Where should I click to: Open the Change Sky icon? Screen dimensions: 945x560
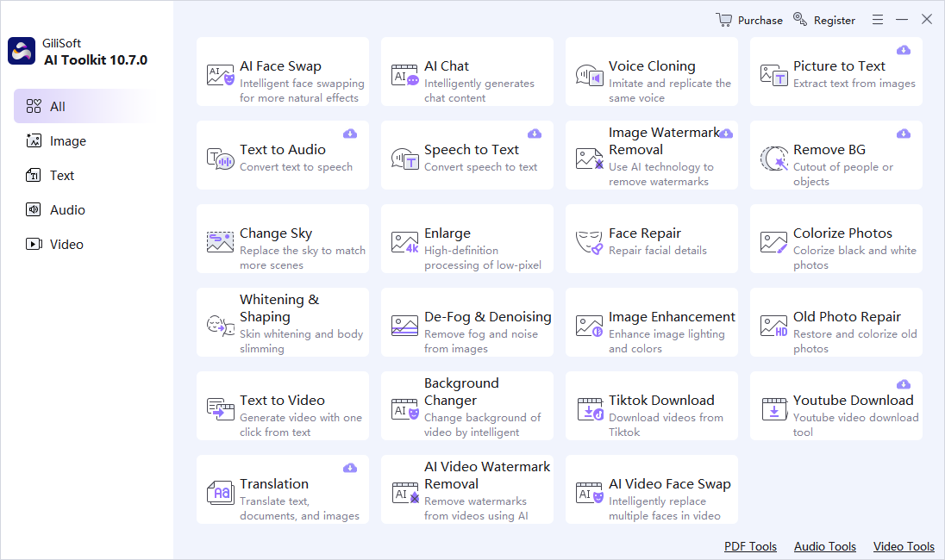[220, 242]
